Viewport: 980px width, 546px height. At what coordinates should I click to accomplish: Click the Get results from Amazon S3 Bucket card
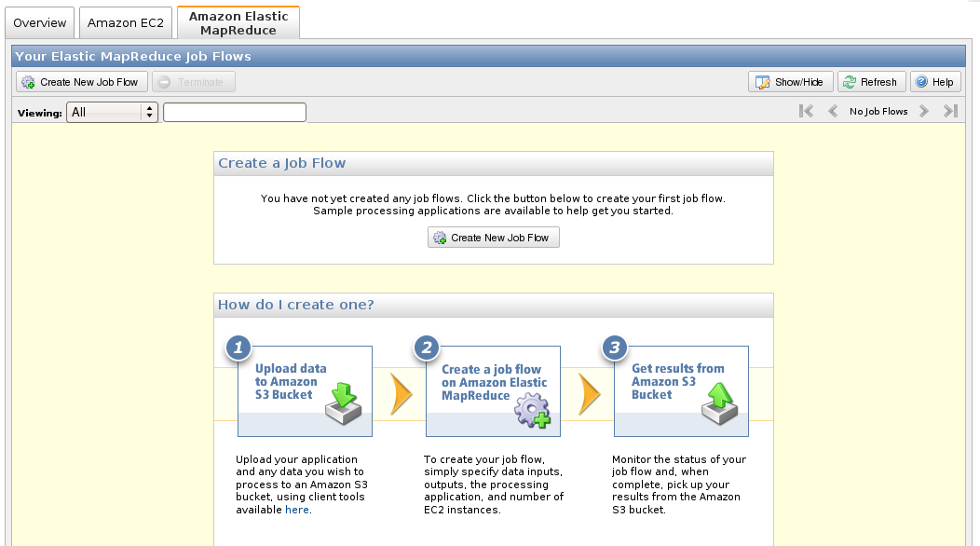pyautogui.click(x=681, y=391)
